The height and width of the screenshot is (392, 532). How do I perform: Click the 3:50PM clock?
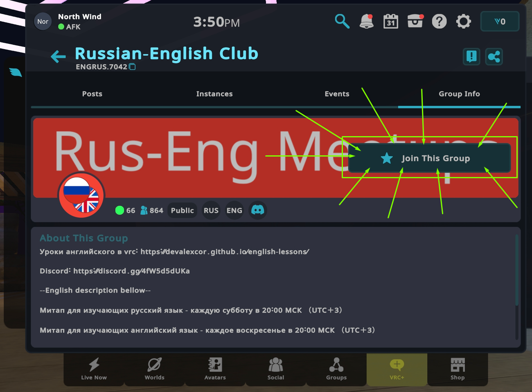[216, 22]
